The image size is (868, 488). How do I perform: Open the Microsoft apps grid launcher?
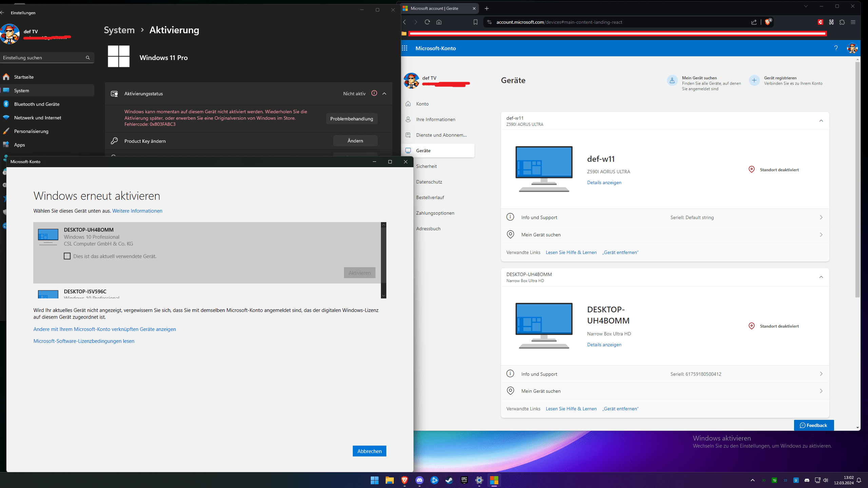(405, 48)
